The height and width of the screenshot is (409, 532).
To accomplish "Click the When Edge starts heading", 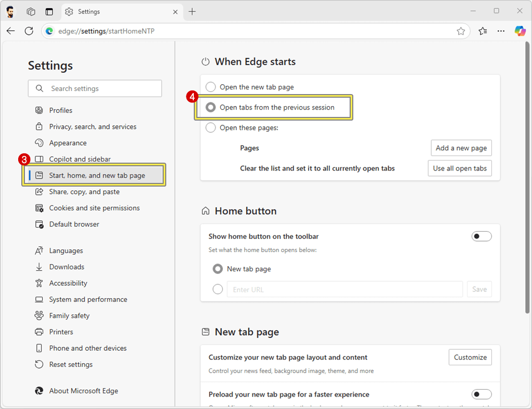I will click(255, 62).
